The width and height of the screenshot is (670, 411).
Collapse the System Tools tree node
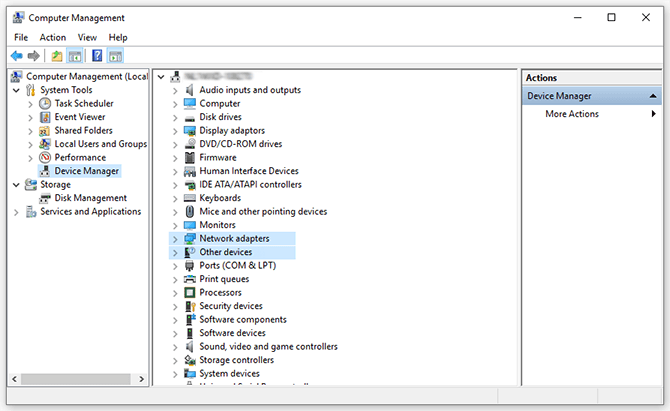click(x=15, y=90)
